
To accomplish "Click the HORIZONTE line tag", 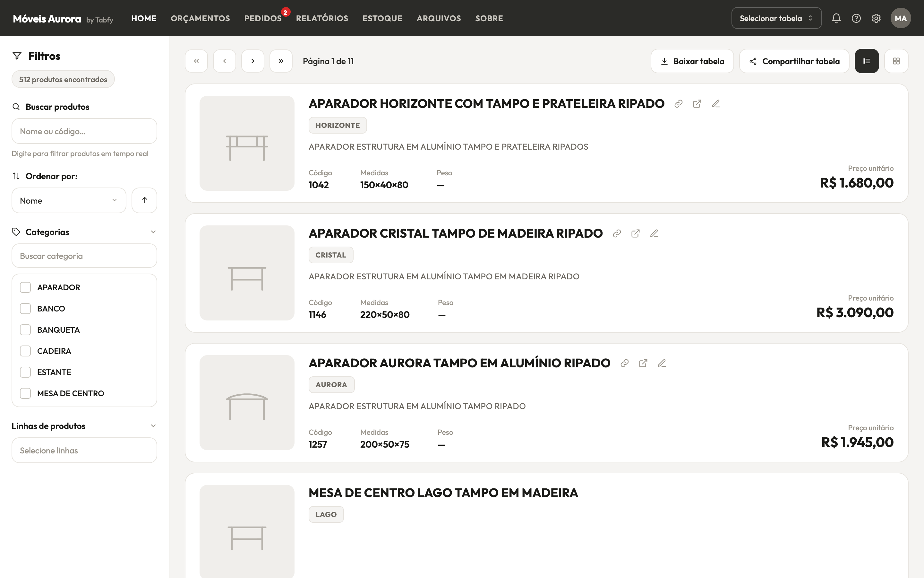I will [x=338, y=125].
